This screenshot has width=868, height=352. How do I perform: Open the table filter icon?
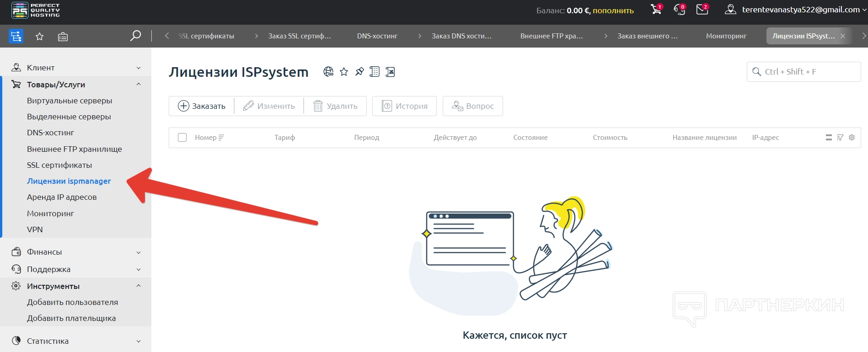pos(840,138)
